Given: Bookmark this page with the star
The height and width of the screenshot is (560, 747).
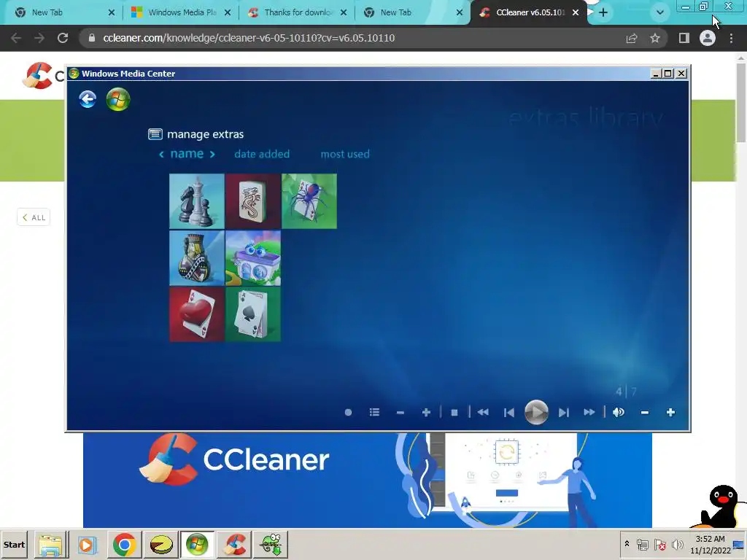Looking at the screenshot, I should tap(655, 38).
